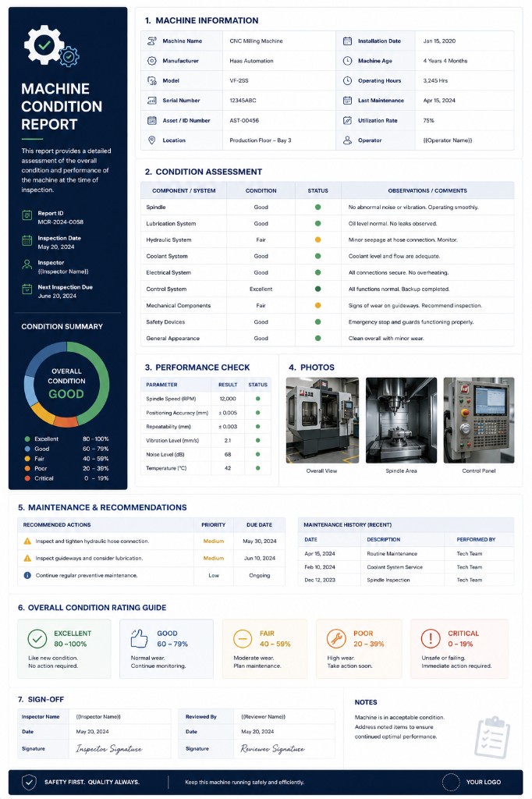Click the Maintenance History (Recent) header
This screenshot has height=799, width=532.
click(x=348, y=525)
